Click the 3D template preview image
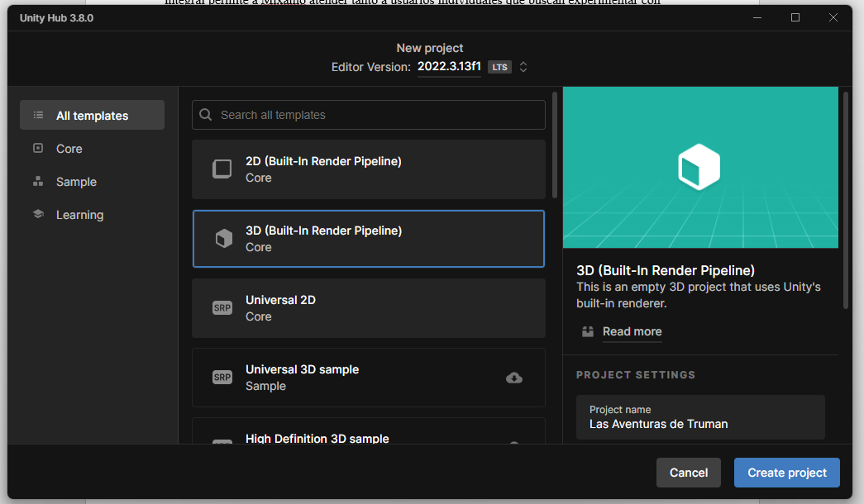Image resolution: width=864 pixels, height=504 pixels. [700, 168]
